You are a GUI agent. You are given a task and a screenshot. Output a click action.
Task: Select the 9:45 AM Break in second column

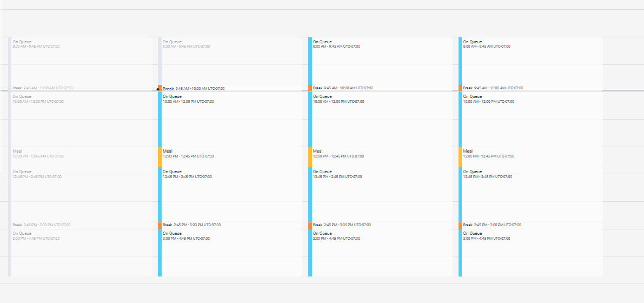point(230,88)
